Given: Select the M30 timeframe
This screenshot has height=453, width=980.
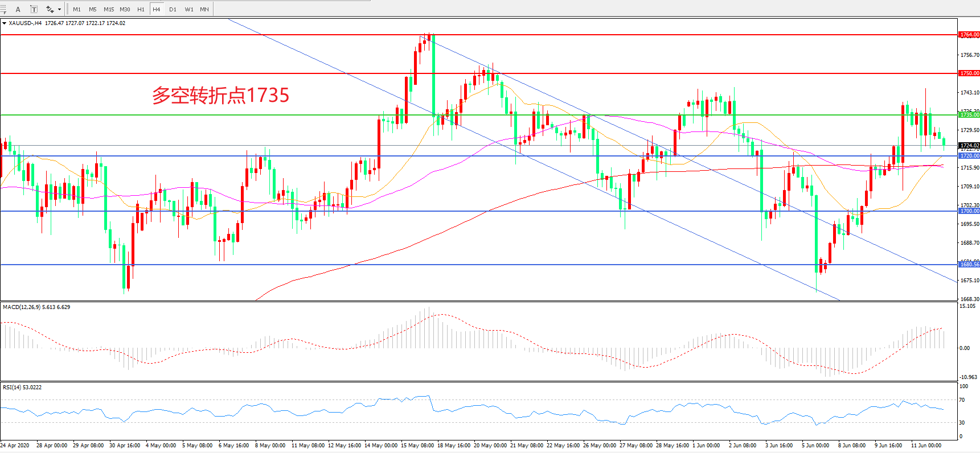Looking at the screenshot, I should (125, 9).
